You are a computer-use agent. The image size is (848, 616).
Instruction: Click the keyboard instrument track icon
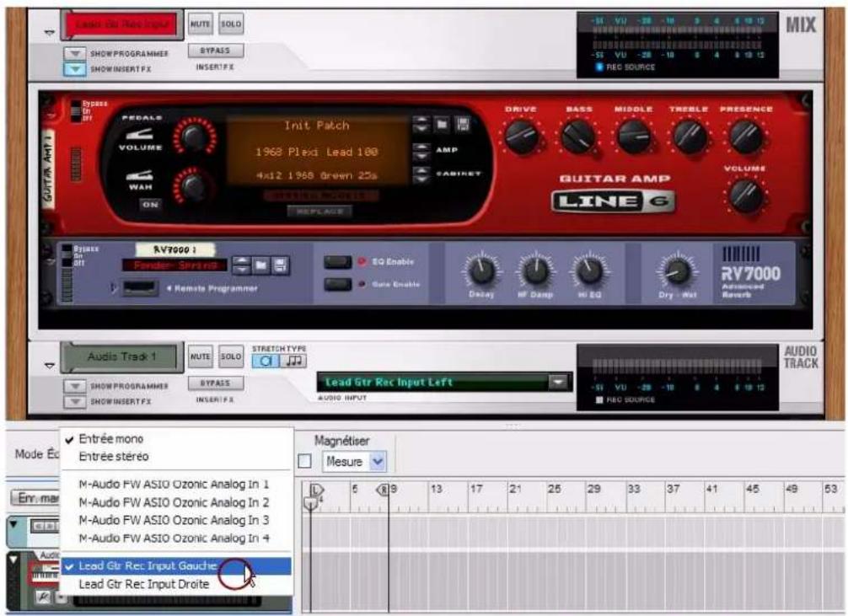pyautogui.click(x=45, y=575)
